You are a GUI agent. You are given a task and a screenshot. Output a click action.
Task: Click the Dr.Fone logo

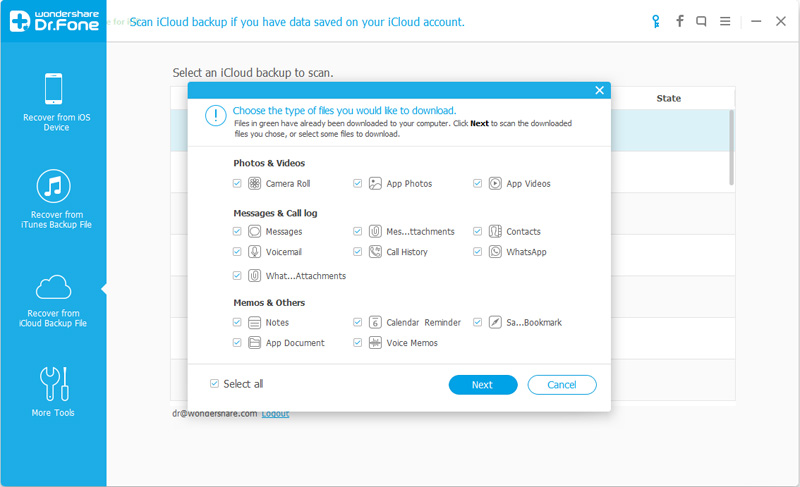click(x=54, y=21)
